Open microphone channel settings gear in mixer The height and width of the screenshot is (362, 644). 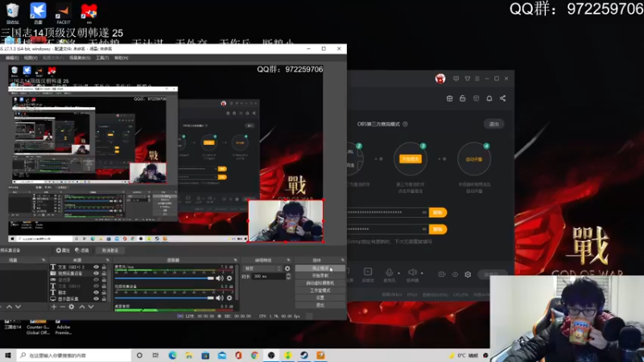[x=229, y=278]
